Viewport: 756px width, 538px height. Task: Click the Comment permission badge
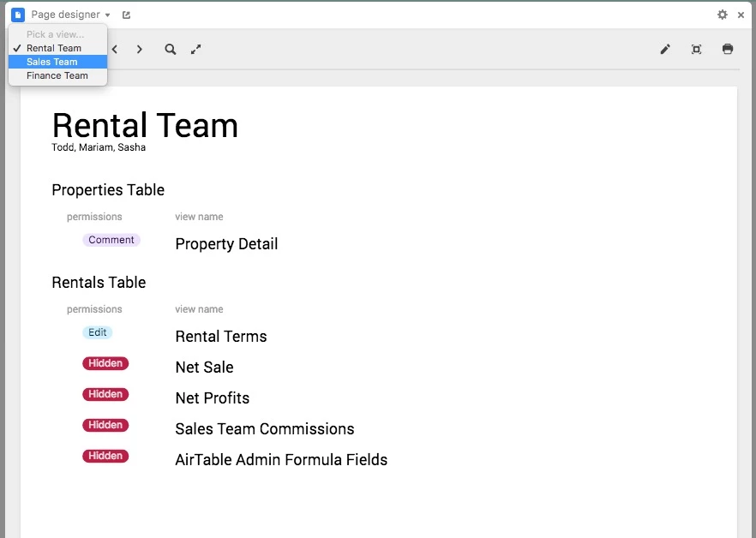[111, 240]
